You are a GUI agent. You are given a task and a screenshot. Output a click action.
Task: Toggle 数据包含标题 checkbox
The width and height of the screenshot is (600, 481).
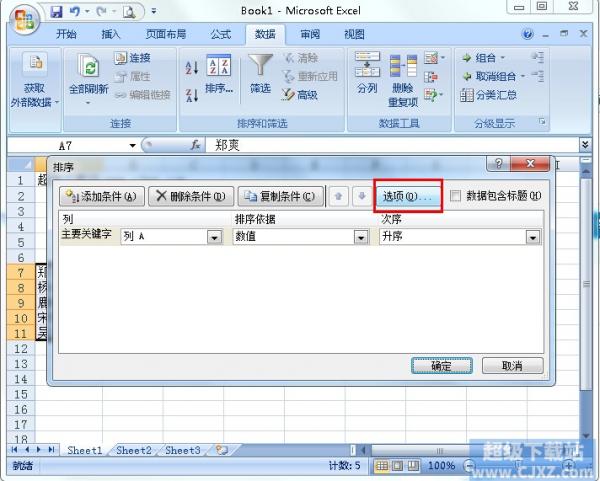click(455, 196)
